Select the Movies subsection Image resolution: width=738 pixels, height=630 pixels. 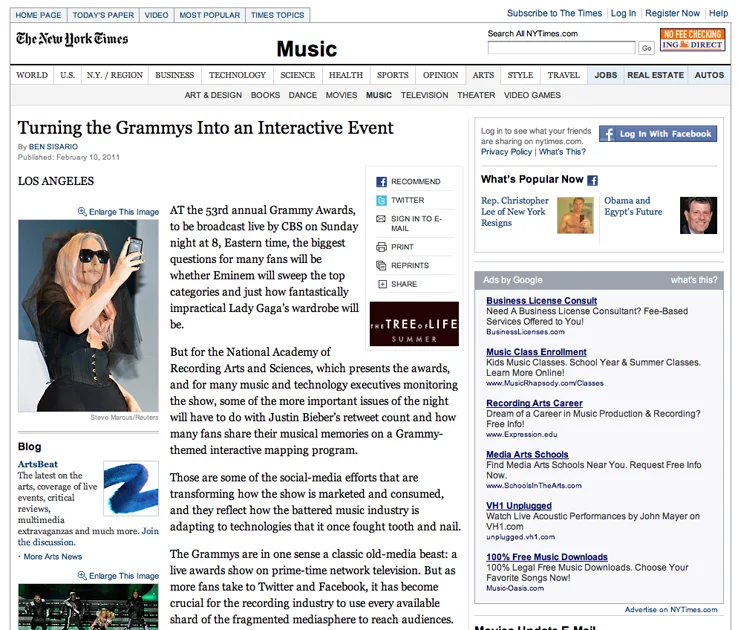(341, 95)
